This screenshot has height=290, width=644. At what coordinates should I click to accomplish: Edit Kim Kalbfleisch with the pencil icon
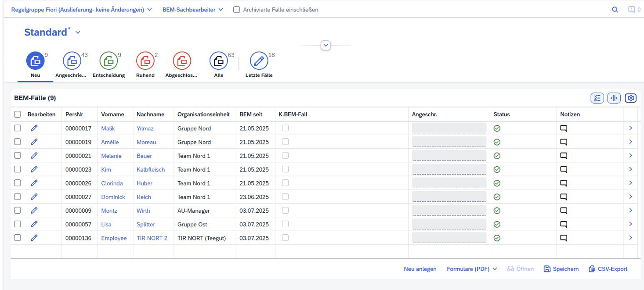coord(34,169)
